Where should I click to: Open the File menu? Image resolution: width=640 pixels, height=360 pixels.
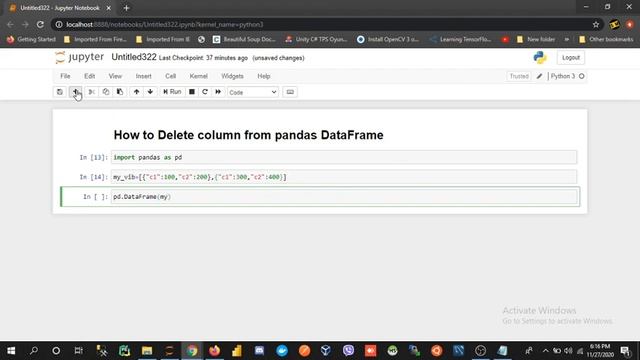[65, 76]
